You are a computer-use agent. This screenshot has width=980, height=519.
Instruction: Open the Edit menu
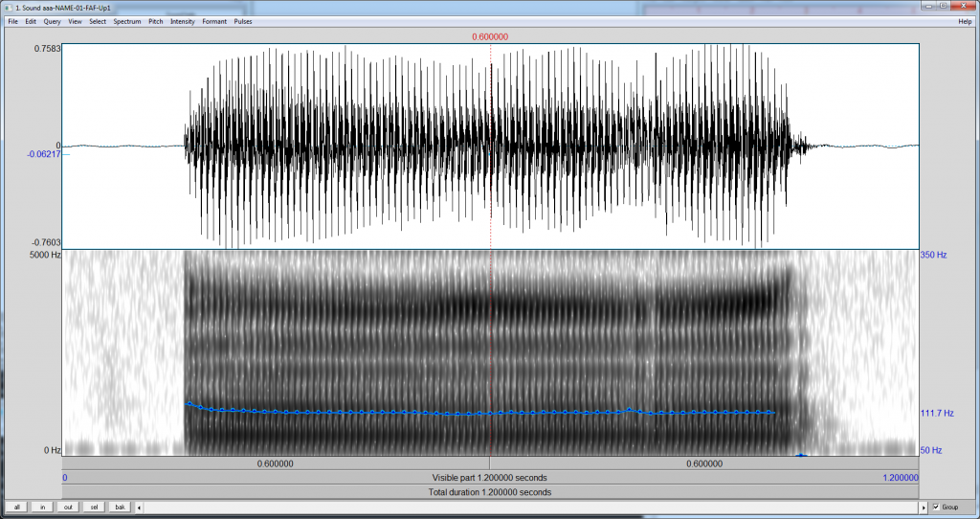click(x=31, y=21)
